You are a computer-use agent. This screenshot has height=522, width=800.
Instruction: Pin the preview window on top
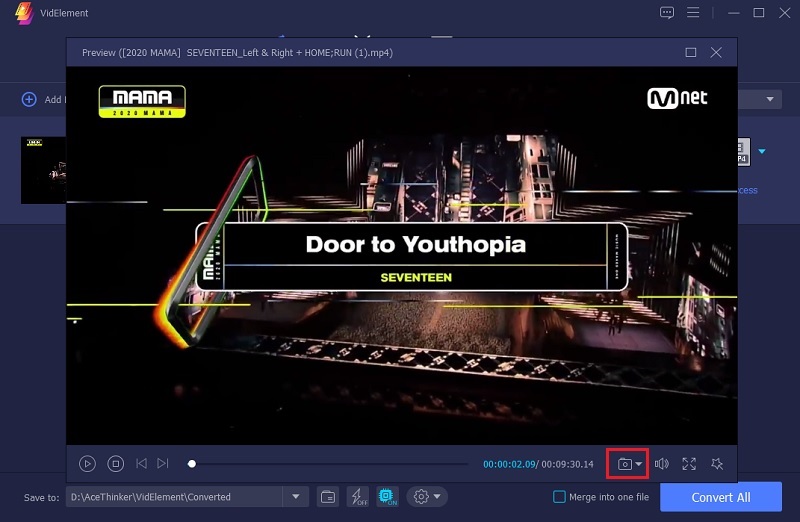coord(717,464)
